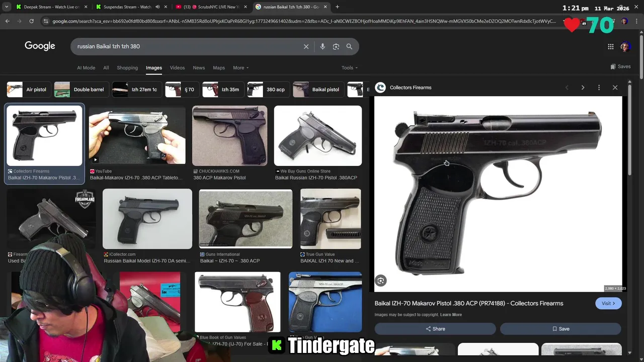
Task: Visit Collectors Firearms source page
Action: 608,303
